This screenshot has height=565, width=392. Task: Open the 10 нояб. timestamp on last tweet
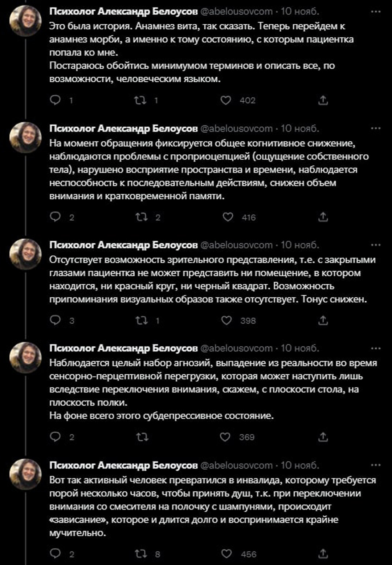(x=300, y=465)
